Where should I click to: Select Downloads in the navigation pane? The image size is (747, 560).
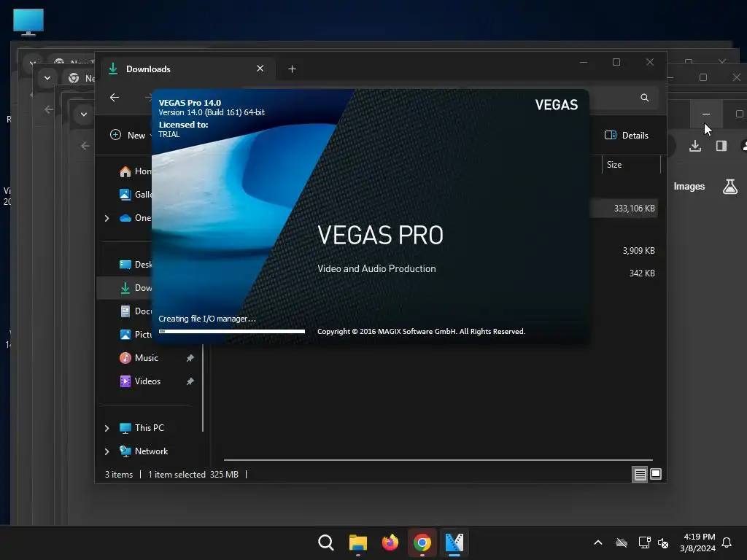(125, 287)
